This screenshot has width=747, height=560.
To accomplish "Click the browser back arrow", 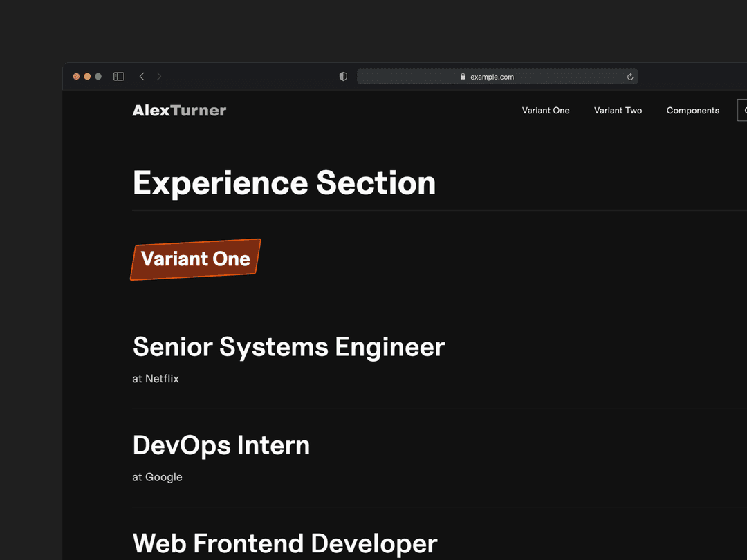I will 142,76.
